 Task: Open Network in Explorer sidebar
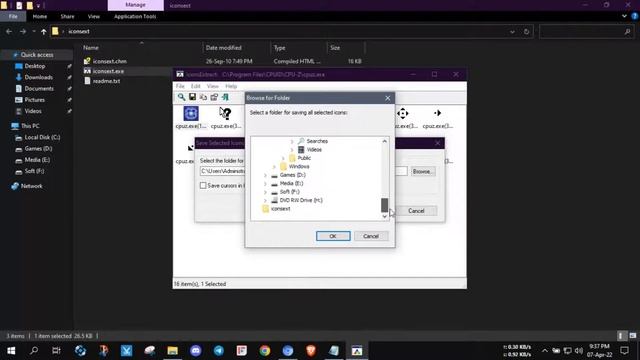(x=31, y=186)
